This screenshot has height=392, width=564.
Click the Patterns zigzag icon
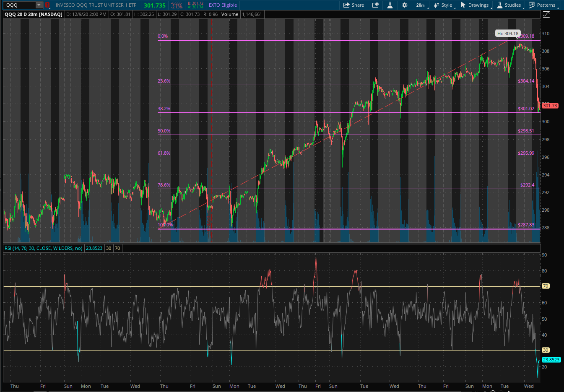pyautogui.click(x=532, y=5)
